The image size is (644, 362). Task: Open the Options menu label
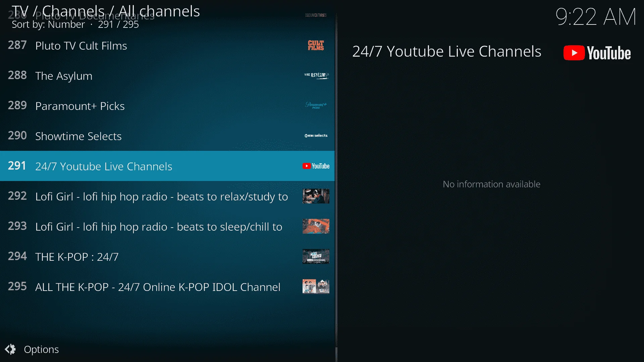[41, 349]
